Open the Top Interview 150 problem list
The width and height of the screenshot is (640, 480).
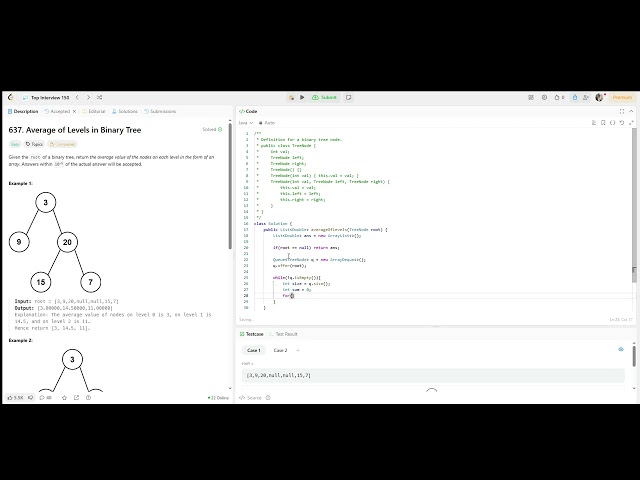(48, 97)
